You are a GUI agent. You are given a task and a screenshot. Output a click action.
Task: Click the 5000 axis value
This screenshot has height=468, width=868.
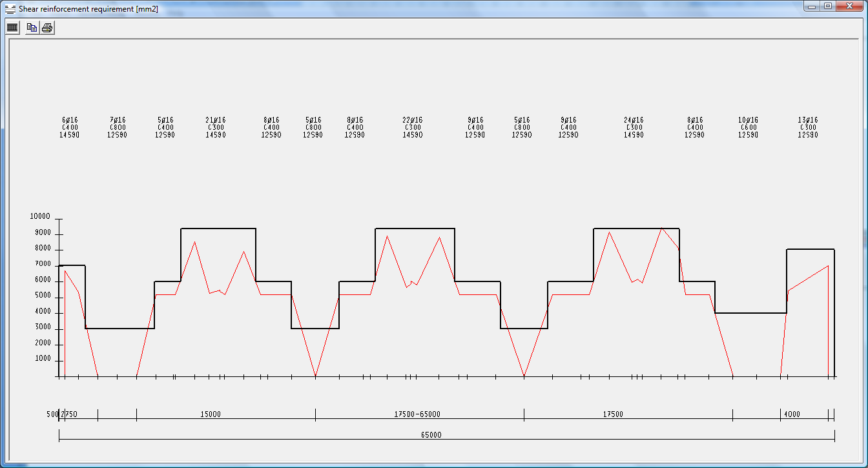[42, 296]
